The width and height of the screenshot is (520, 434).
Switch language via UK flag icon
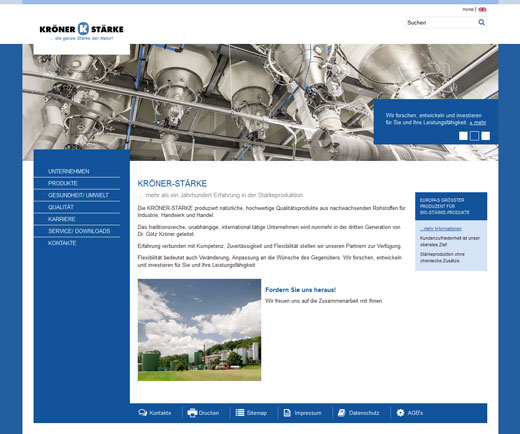click(x=482, y=10)
